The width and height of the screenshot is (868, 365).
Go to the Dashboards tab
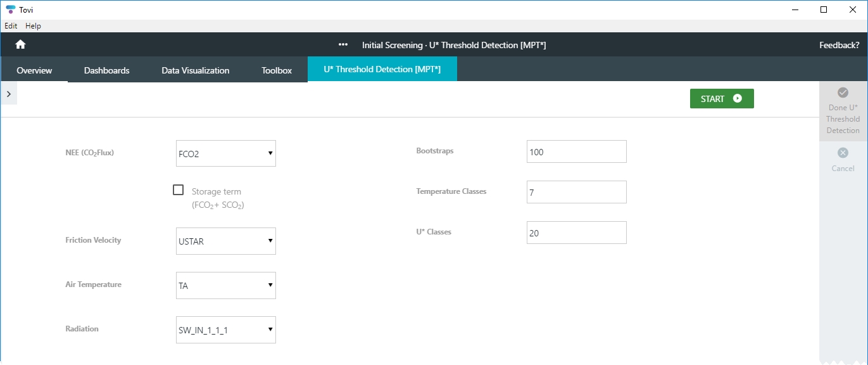coord(106,70)
